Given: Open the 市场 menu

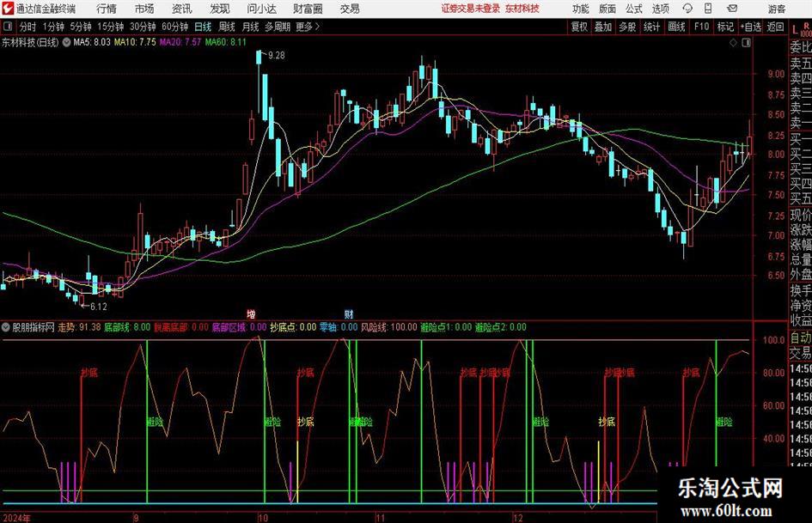Looking at the screenshot, I should pos(144,9).
